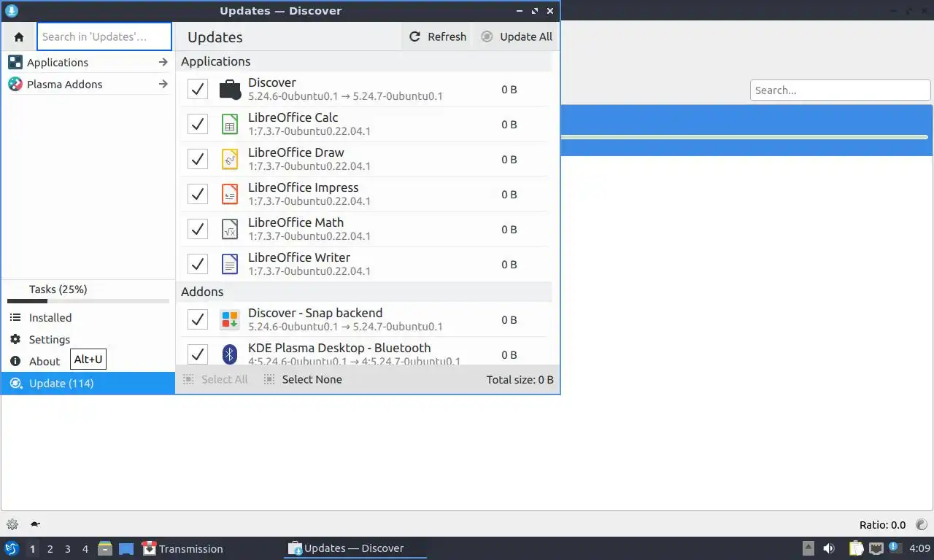This screenshot has height=560, width=934.
Task: Click the Applications section header in list
Action: (x=363, y=61)
